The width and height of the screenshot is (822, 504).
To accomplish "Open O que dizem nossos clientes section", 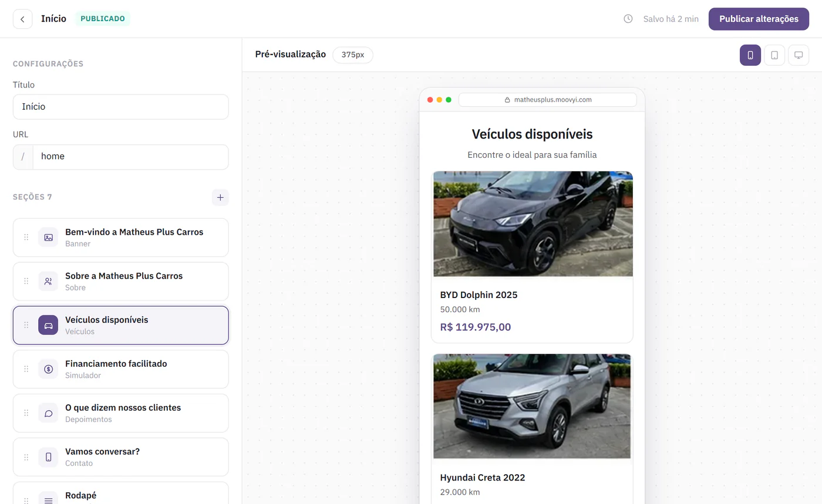I will (x=121, y=413).
